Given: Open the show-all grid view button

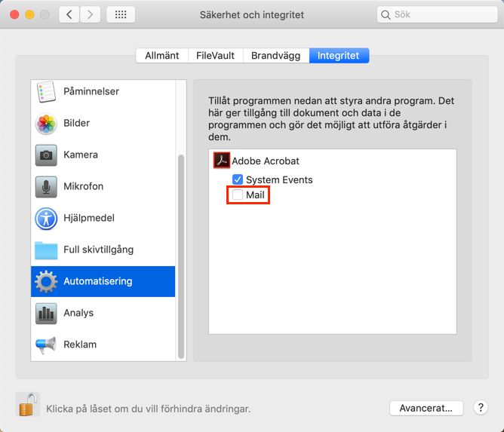Looking at the screenshot, I should click(x=121, y=14).
